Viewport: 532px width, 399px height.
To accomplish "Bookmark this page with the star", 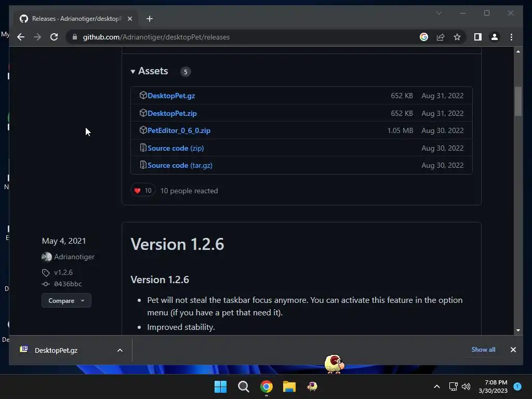I will [x=457, y=37].
